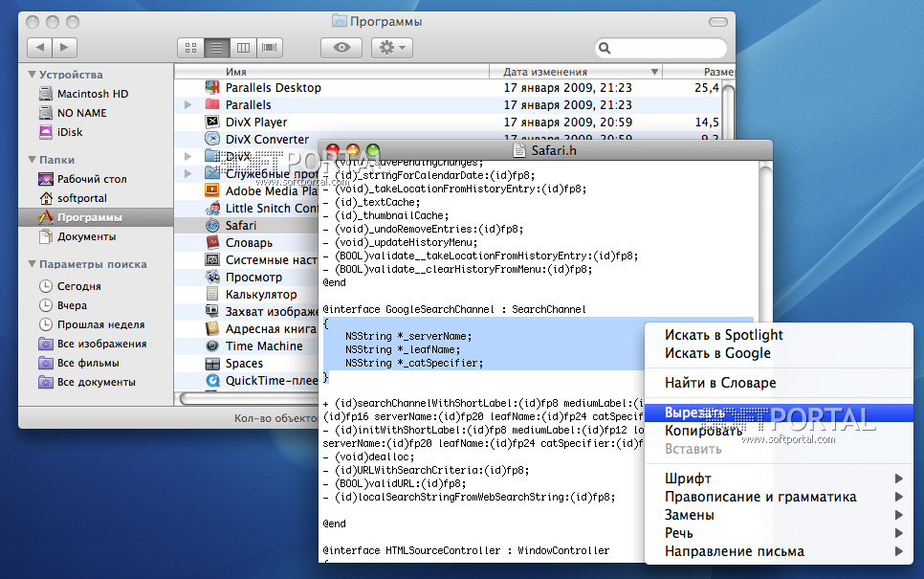The width and height of the screenshot is (924, 579).
Task: Open Направление письма submenu
Action: 779,551
